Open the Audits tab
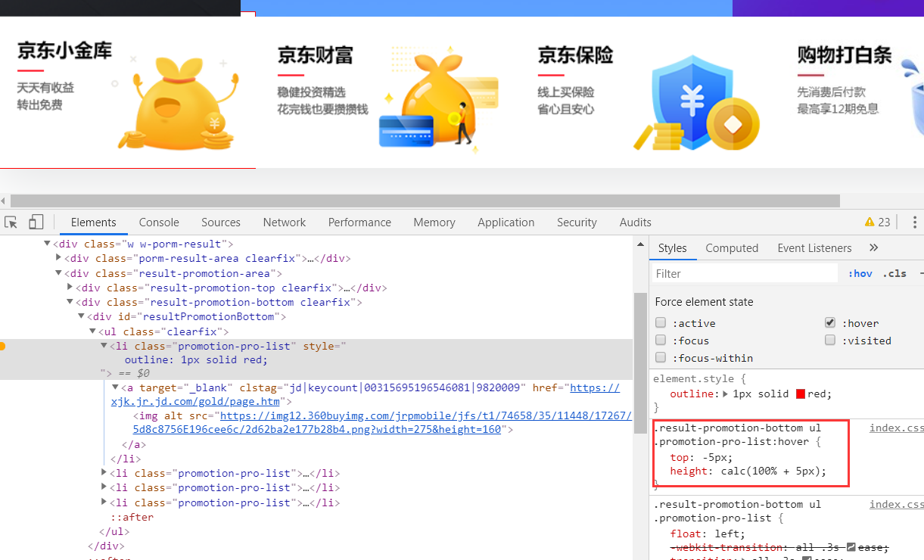This screenshot has height=560, width=924. point(636,222)
